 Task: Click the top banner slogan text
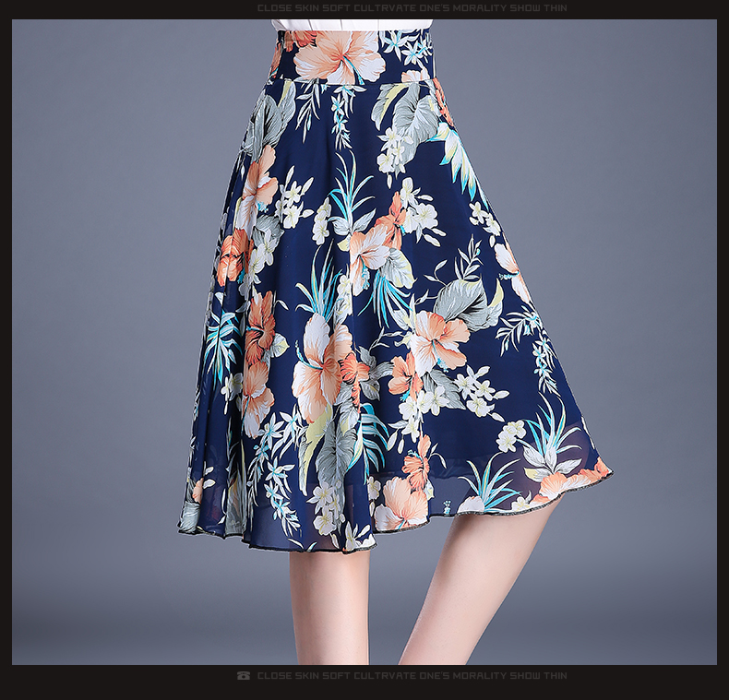[412, 8]
